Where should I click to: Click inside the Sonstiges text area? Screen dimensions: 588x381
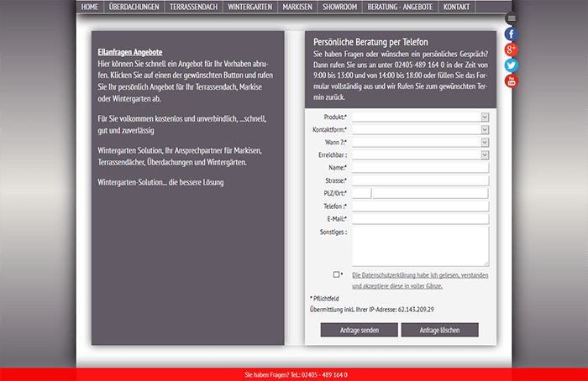point(419,246)
